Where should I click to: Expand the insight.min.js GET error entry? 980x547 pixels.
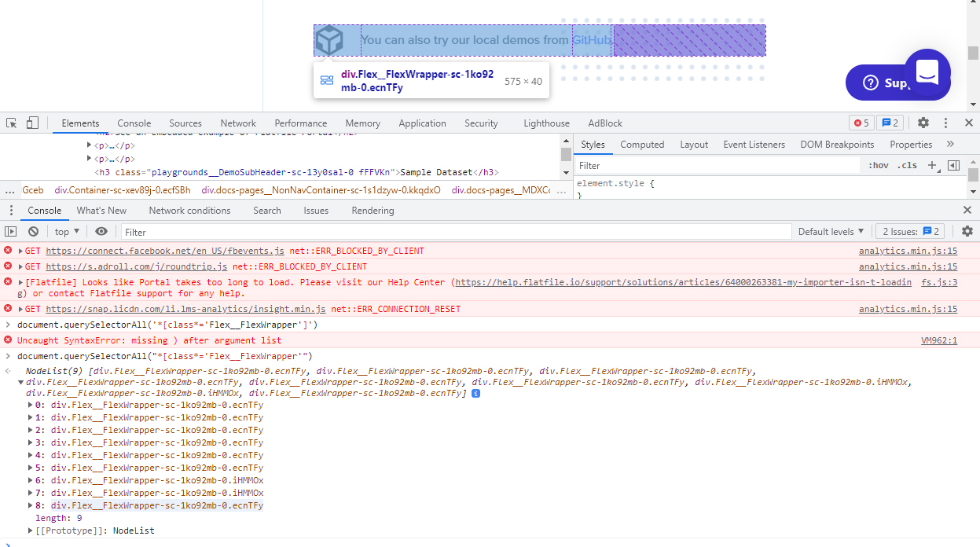point(21,310)
